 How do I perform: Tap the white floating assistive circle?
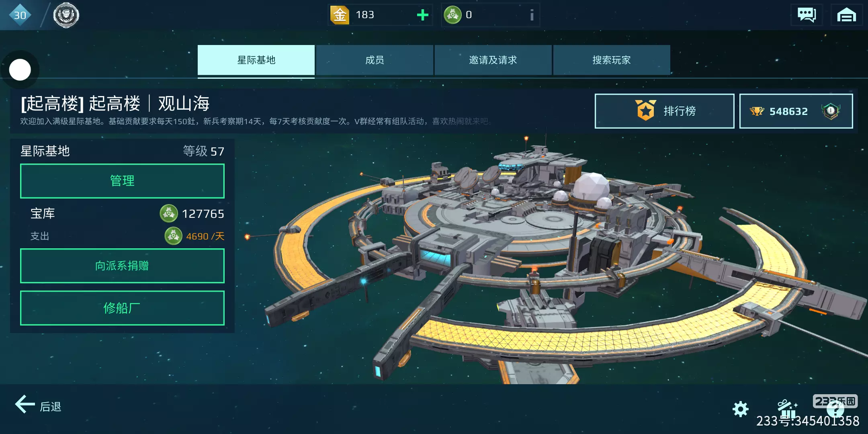click(x=20, y=70)
